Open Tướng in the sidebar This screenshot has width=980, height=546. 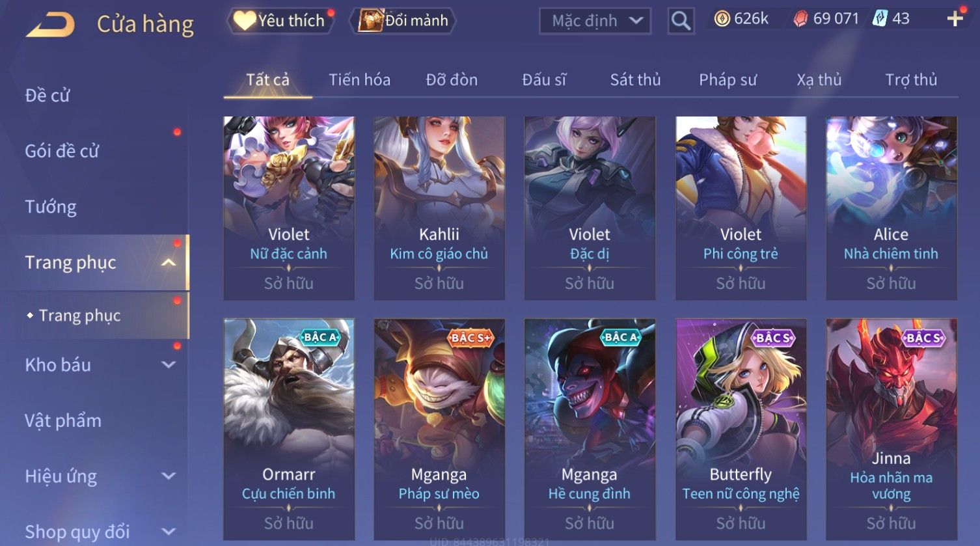pyautogui.click(x=51, y=207)
